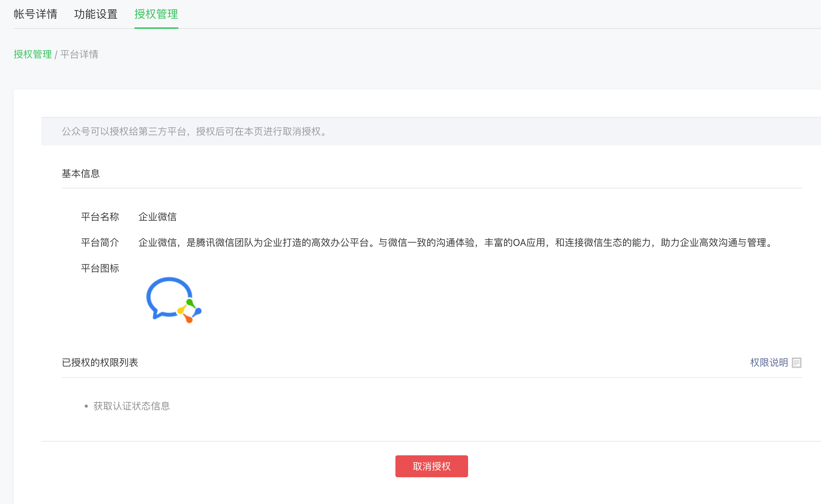
Task: Click the 平台简介 field label
Action: click(x=100, y=242)
